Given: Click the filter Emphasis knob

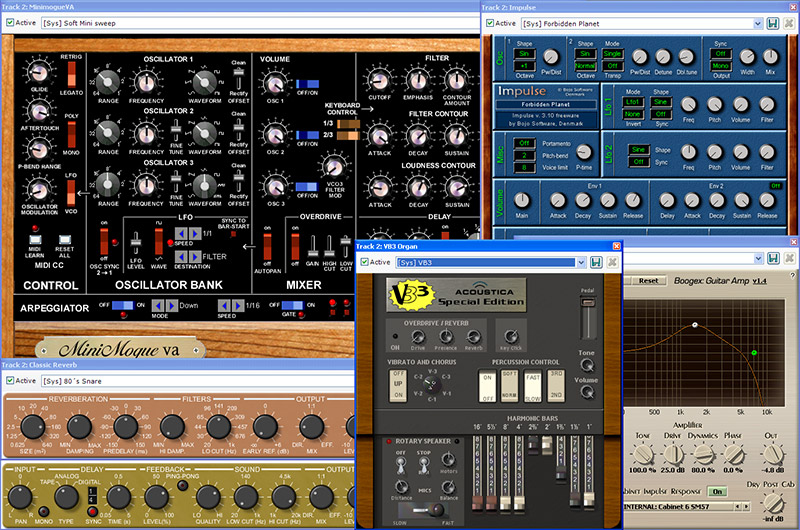Looking at the screenshot, I should pos(418,81).
